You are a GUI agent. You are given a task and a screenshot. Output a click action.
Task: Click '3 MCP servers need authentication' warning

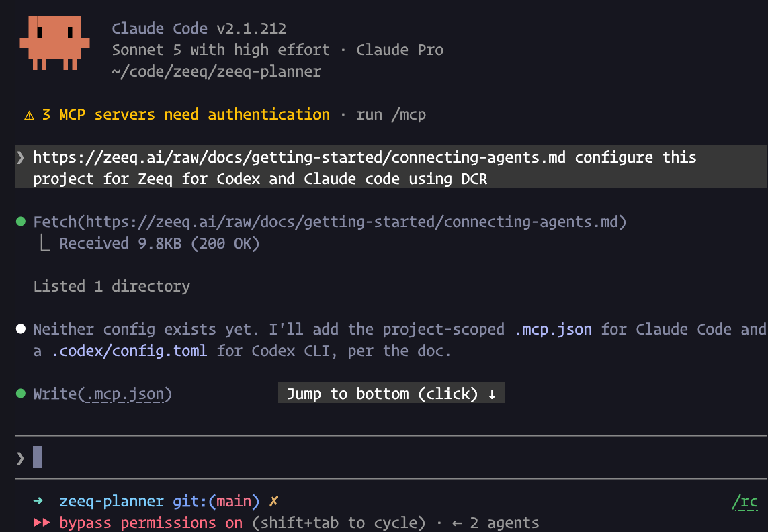(x=186, y=115)
